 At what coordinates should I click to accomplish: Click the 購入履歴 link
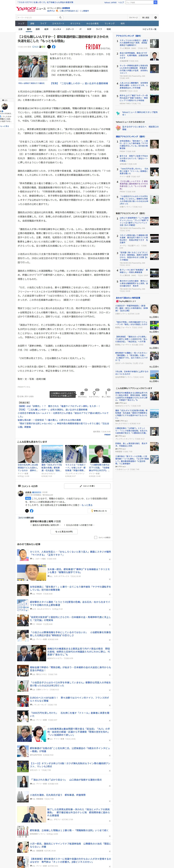(146, 18)
